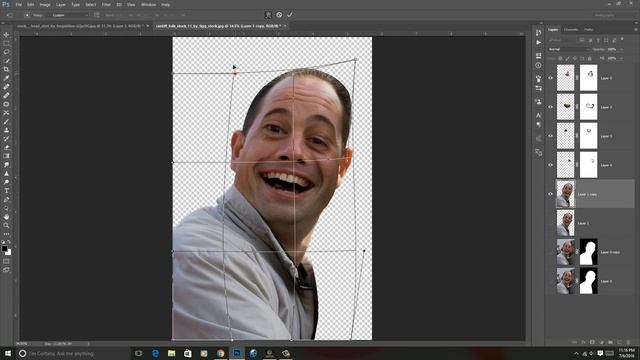
Task: Select the Eyedropper tool
Action: click(x=6, y=78)
